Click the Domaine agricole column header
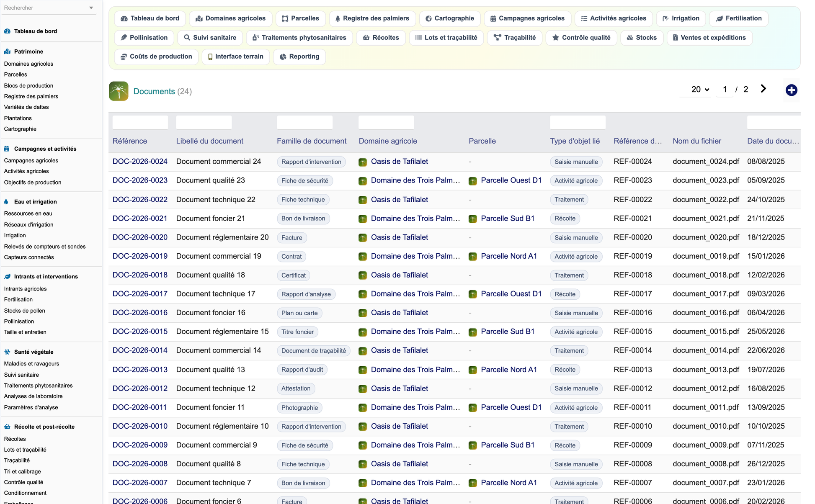Viewport: 815px width, 504px height. (x=388, y=141)
